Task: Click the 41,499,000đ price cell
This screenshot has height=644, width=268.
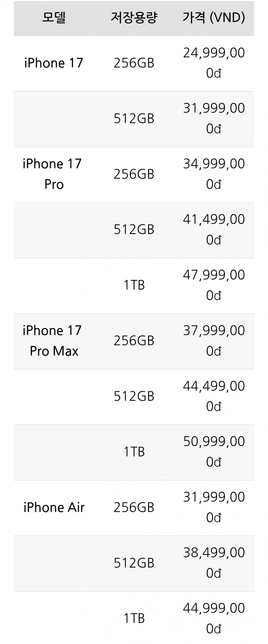Action: pyautogui.click(x=214, y=230)
